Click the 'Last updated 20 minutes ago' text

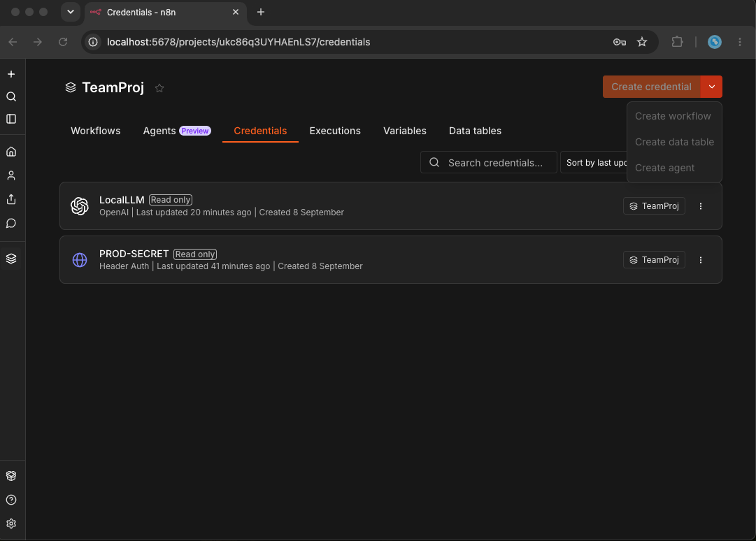194,212
